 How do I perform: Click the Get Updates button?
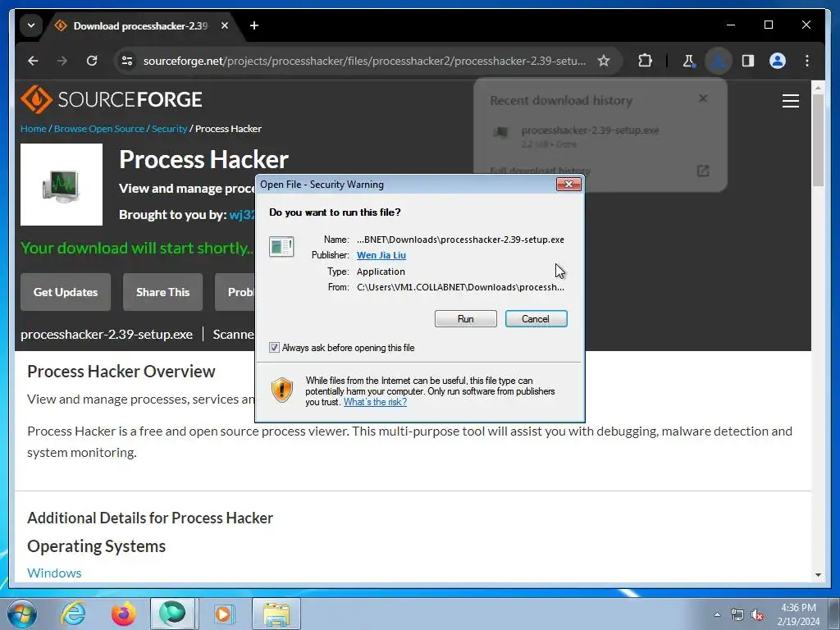66,292
